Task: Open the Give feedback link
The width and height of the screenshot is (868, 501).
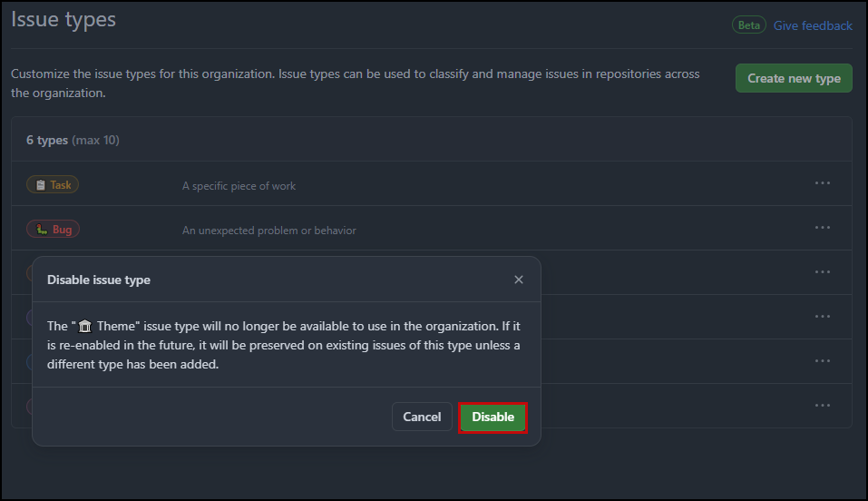Action: (813, 25)
